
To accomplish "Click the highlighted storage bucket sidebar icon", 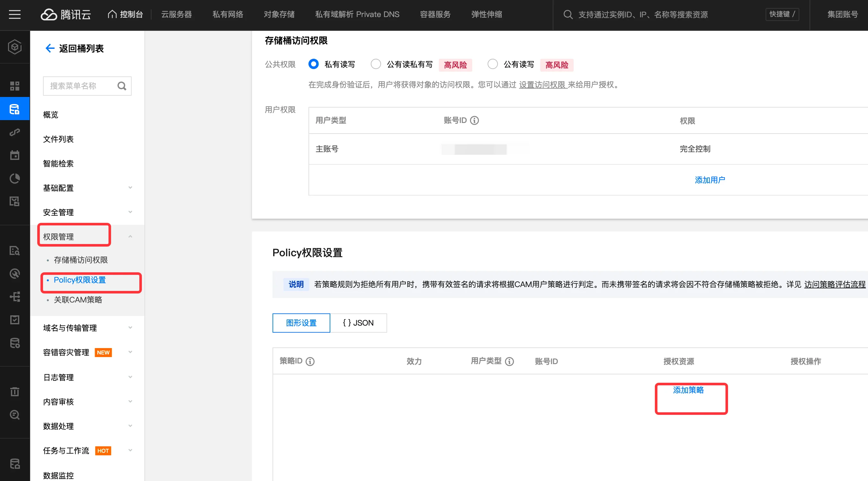I will point(14,109).
